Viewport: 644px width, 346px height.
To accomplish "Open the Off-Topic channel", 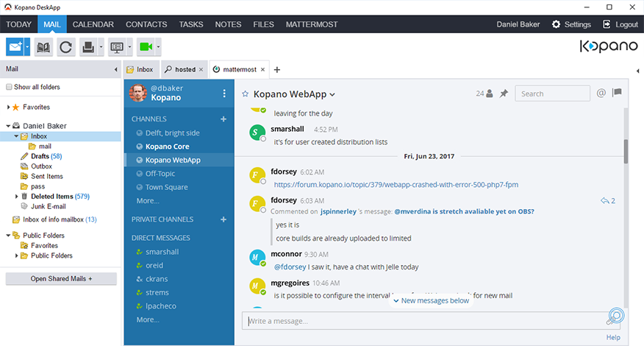I will (x=160, y=174).
